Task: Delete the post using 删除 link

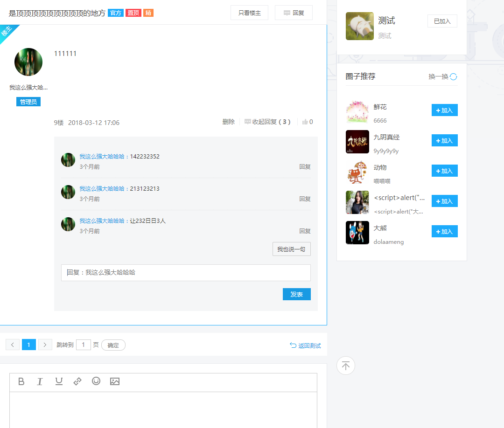Action: pos(228,122)
